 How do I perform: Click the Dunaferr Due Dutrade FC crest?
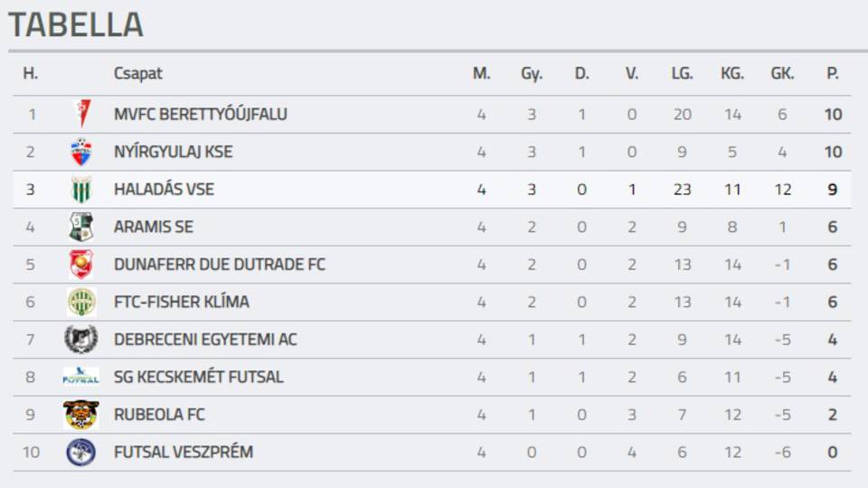pos(81,265)
